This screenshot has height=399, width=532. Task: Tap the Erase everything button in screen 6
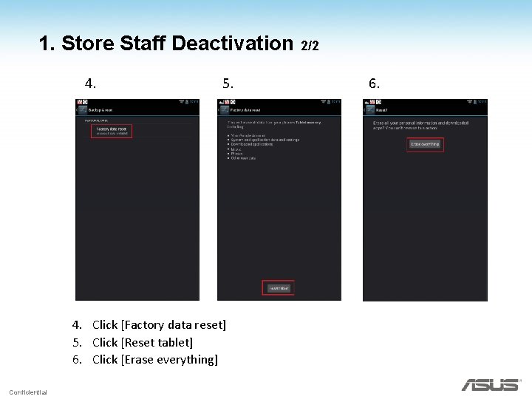tap(425, 144)
